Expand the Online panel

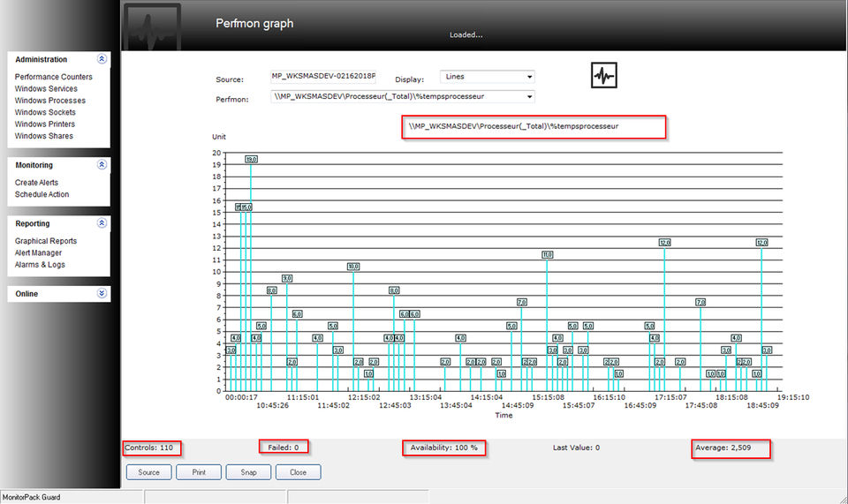point(102,293)
